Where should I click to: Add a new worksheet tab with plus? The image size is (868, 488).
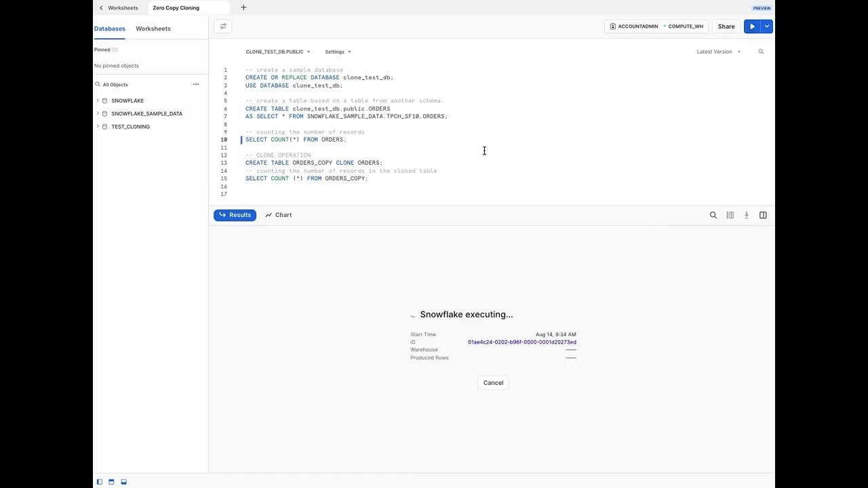tap(243, 7)
